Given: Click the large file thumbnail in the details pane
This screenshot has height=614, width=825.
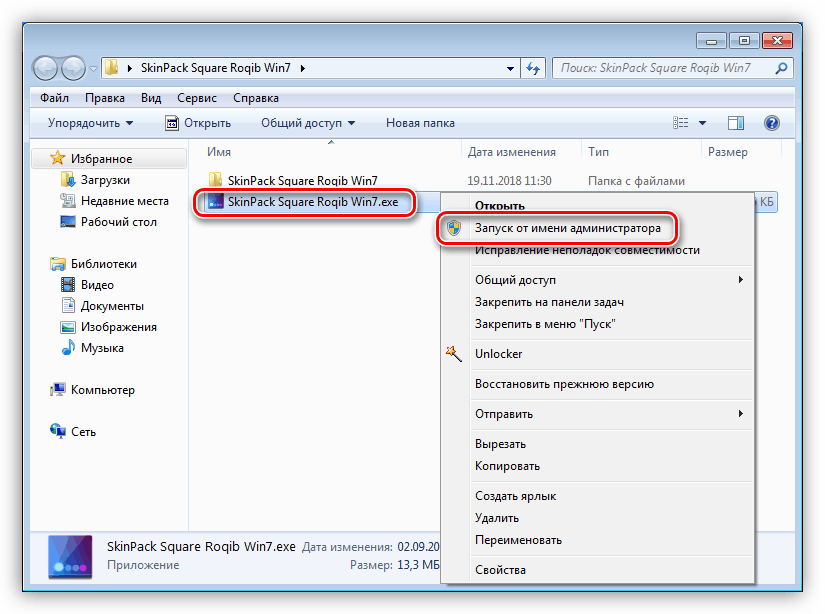Looking at the screenshot, I should pyautogui.click(x=70, y=557).
